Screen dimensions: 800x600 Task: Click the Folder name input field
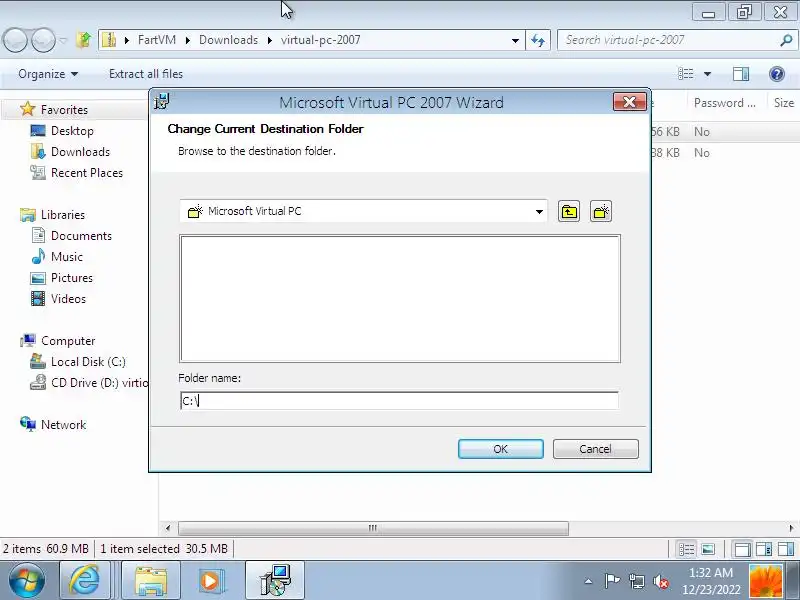tap(399, 401)
